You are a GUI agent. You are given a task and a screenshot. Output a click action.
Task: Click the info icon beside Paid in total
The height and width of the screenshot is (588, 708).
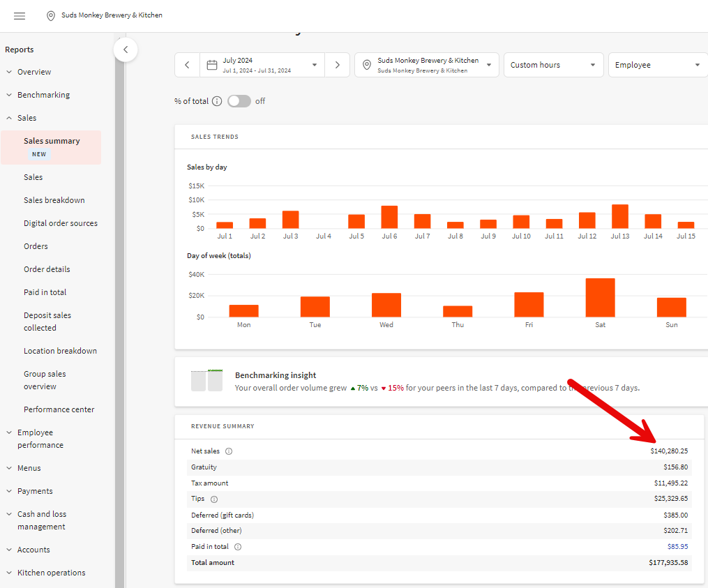[238, 547]
